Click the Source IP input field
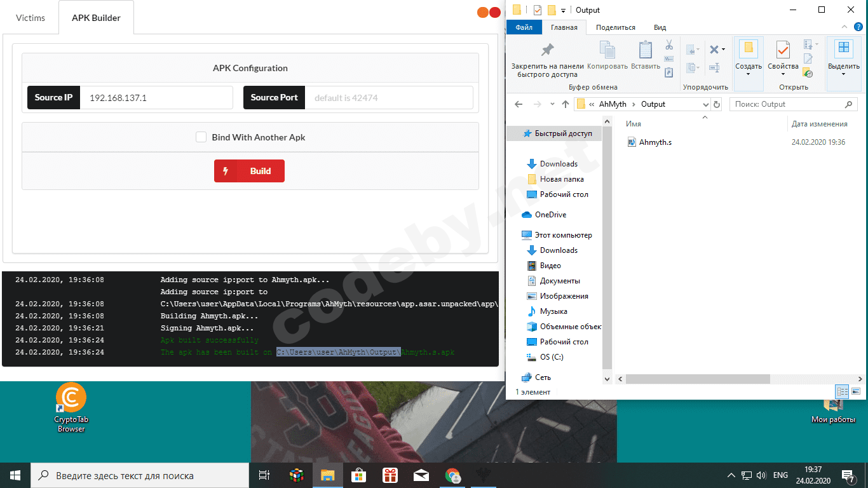 point(156,98)
